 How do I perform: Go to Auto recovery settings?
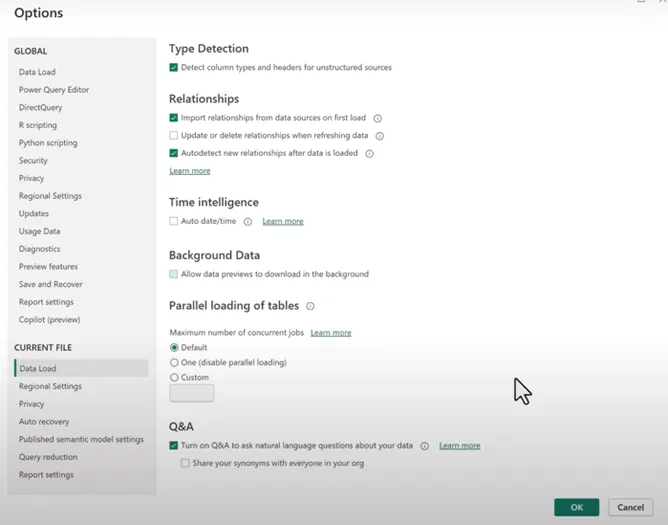tap(44, 422)
